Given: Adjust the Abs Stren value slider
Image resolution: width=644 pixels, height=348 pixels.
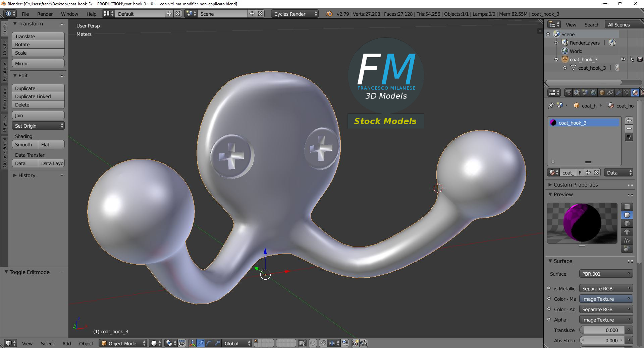Looking at the screenshot, I should [602, 340].
